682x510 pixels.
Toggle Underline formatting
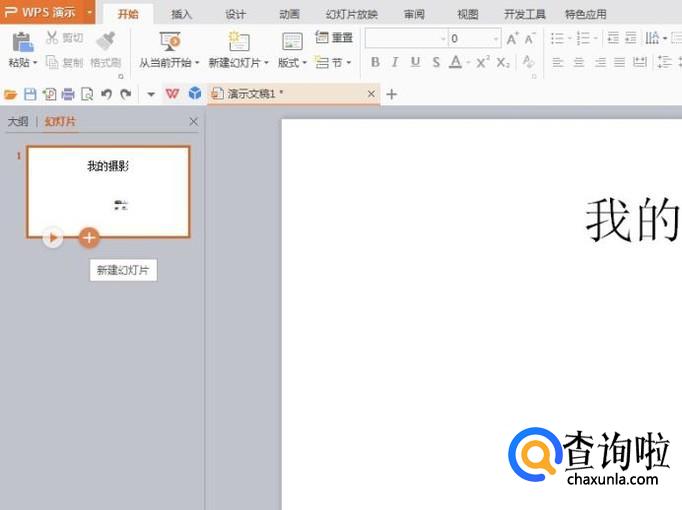(x=415, y=63)
